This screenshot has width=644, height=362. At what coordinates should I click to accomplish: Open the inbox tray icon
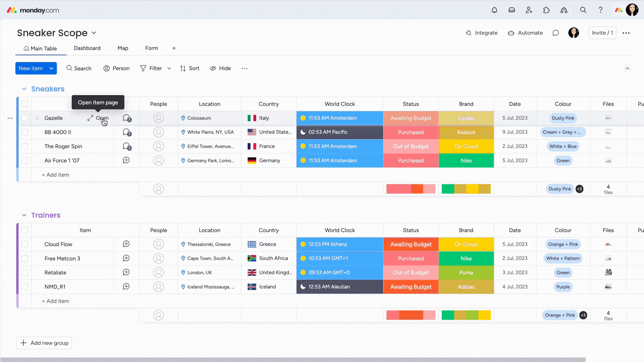[x=512, y=10]
